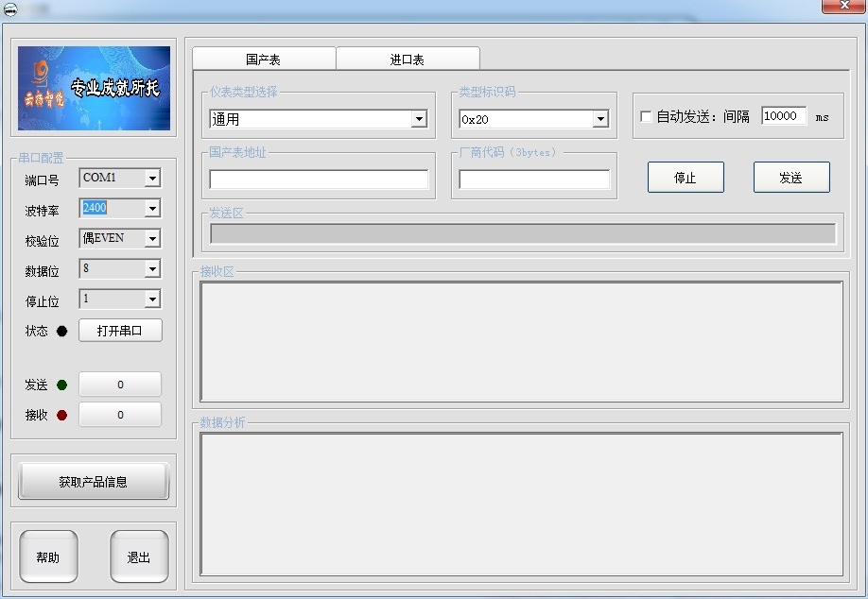This screenshot has height=599, width=868.
Task: Click the green send indicator dot
Action: 62,385
